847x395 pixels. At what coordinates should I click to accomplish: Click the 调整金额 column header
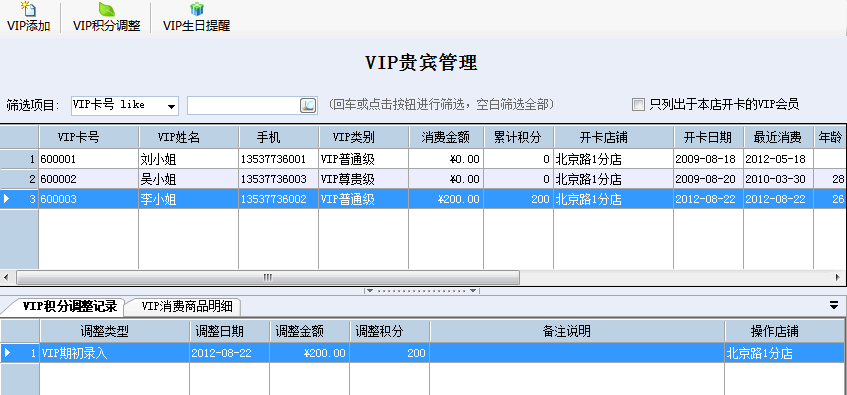[309, 331]
